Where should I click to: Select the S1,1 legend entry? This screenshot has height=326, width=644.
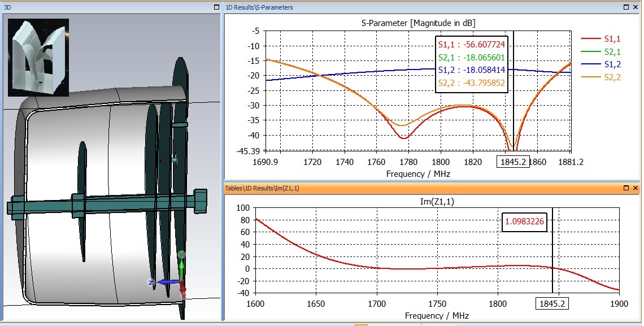click(601, 39)
